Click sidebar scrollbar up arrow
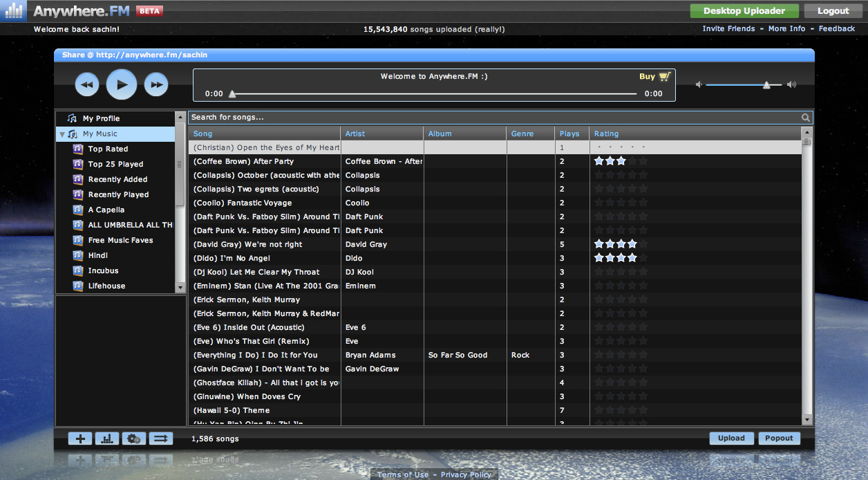The height and width of the screenshot is (480, 868). point(180,116)
